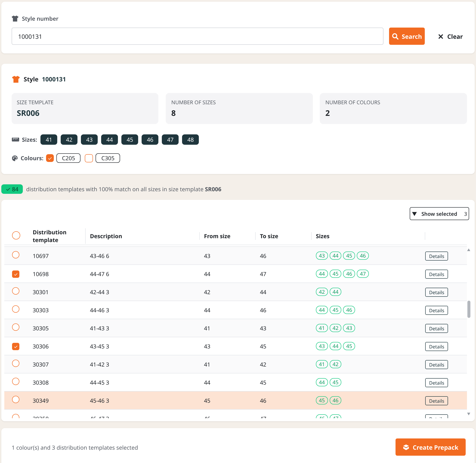Open Details for template 10697
This screenshot has width=476, height=463.
click(436, 256)
